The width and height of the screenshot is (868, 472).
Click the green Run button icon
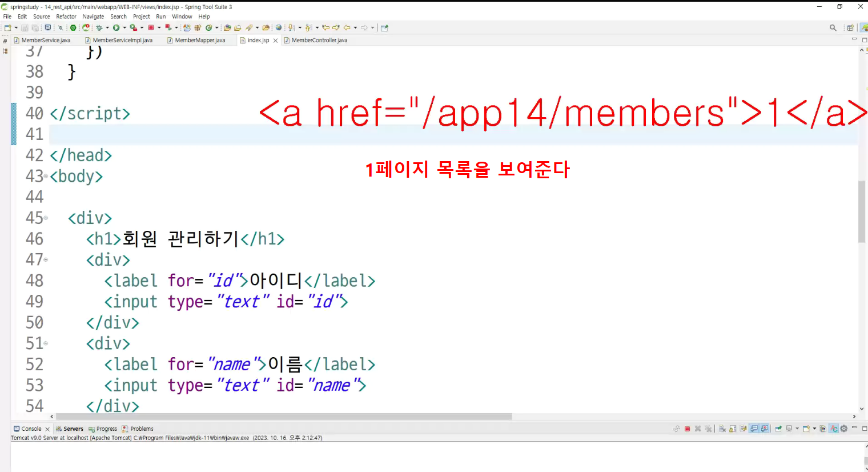click(x=116, y=27)
